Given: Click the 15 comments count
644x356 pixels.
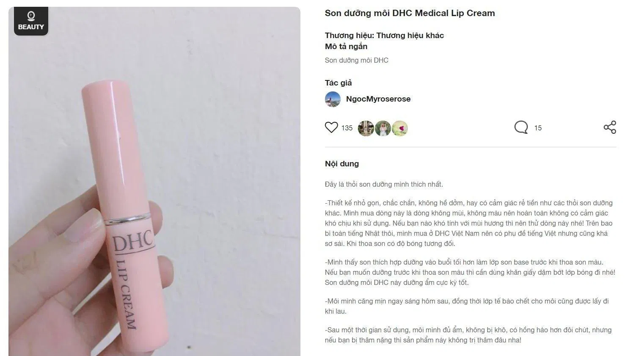Looking at the screenshot, I should pos(538,128).
